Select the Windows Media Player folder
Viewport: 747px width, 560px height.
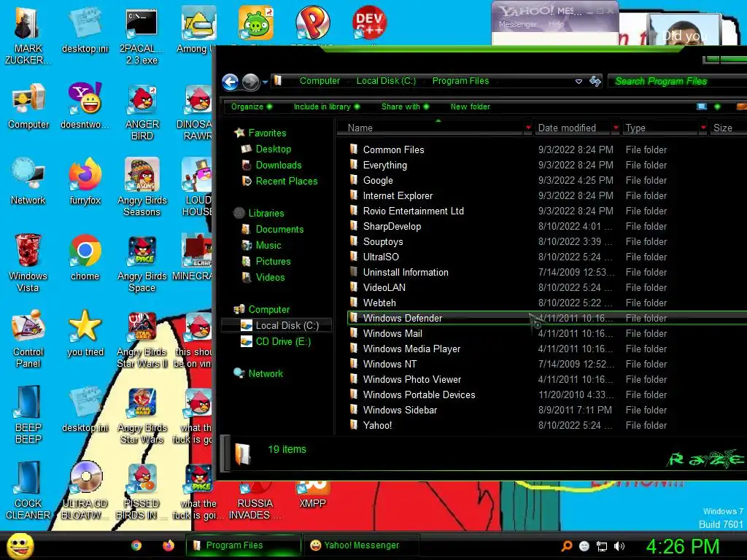tap(411, 349)
